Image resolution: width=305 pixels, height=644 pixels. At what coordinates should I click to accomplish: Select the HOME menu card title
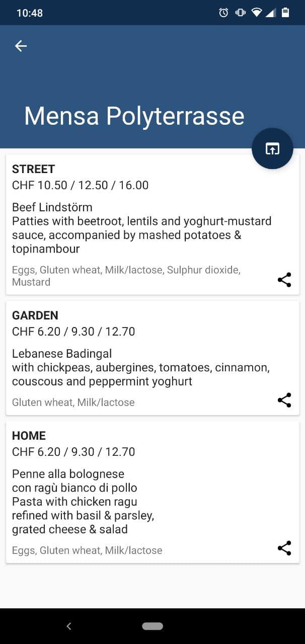pyautogui.click(x=29, y=436)
